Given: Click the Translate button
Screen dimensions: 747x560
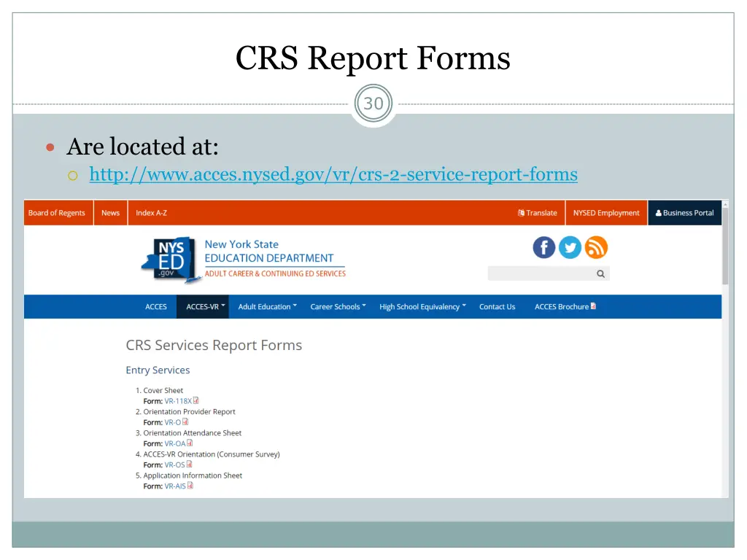Looking at the screenshot, I should [x=538, y=213].
